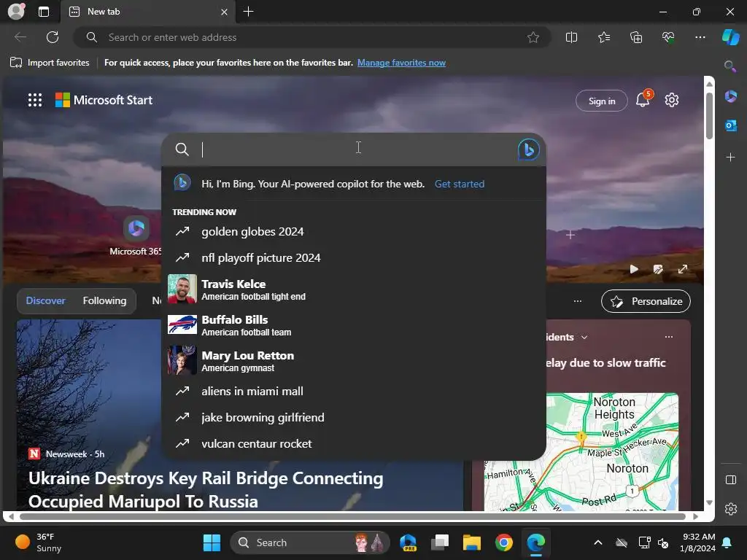Add a sidebar app with plus

[730, 157]
